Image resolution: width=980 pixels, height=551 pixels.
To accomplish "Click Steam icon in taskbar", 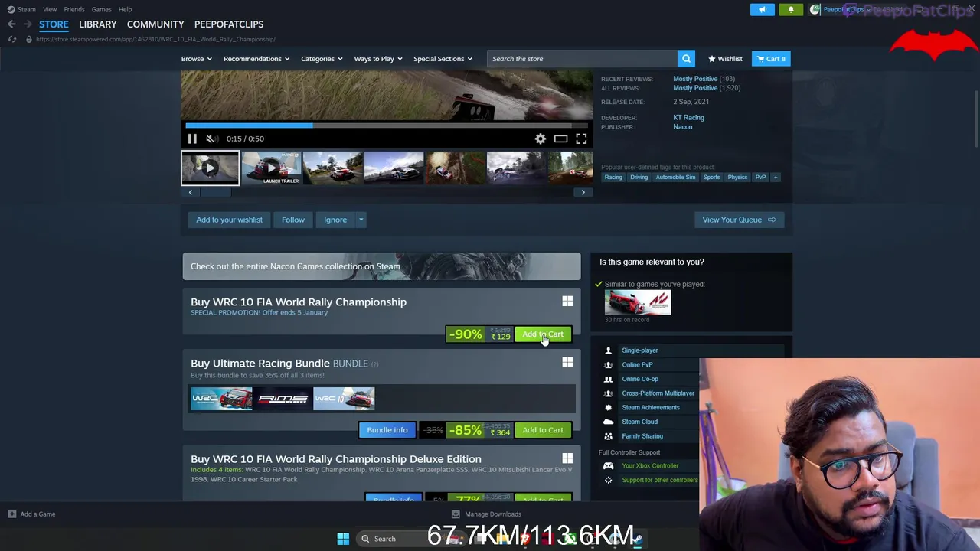I will (x=637, y=539).
